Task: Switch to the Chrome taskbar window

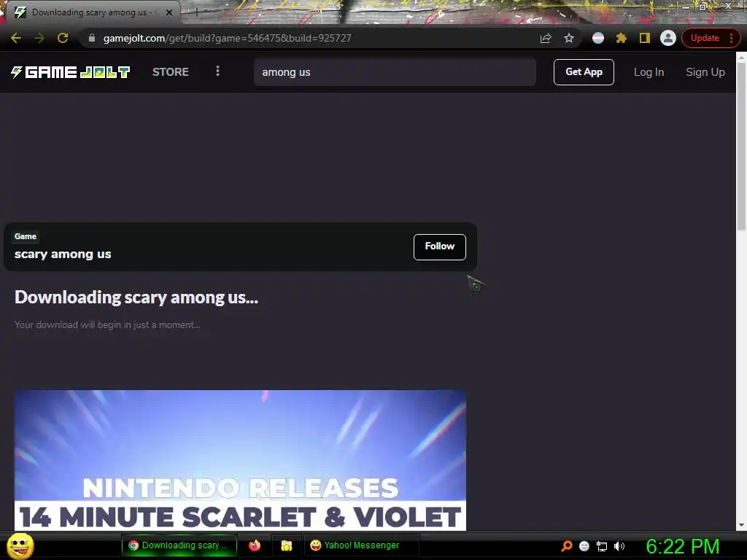Action: [x=179, y=545]
